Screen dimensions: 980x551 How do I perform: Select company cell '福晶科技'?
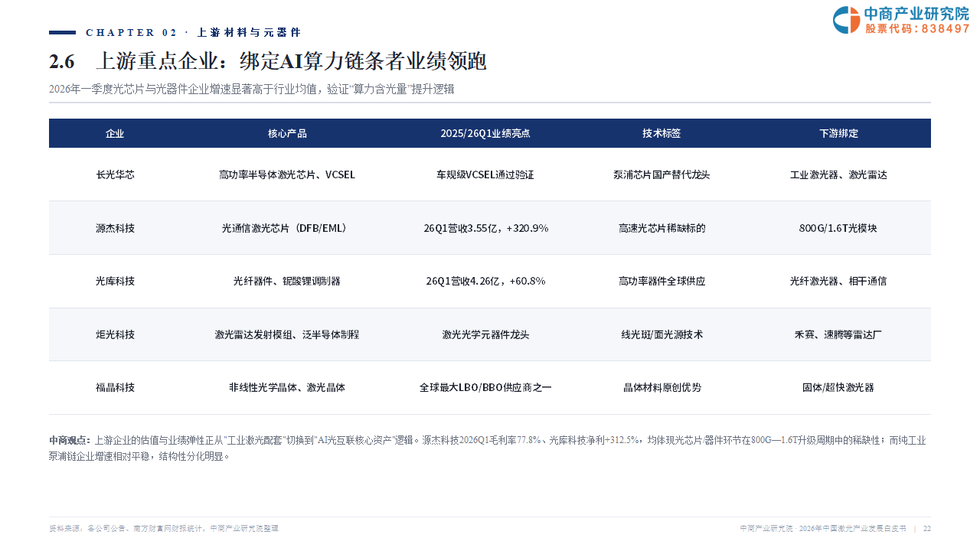coord(115,387)
